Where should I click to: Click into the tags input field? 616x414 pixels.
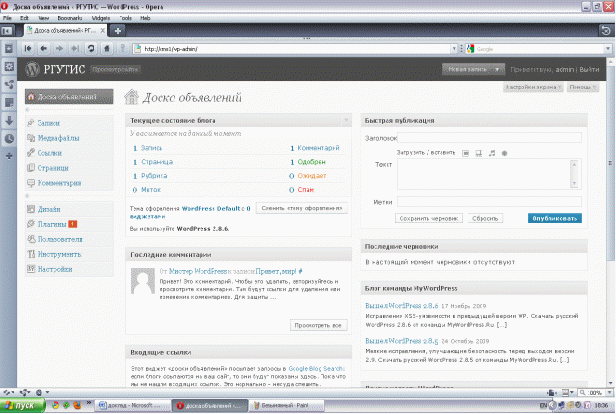point(489,202)
